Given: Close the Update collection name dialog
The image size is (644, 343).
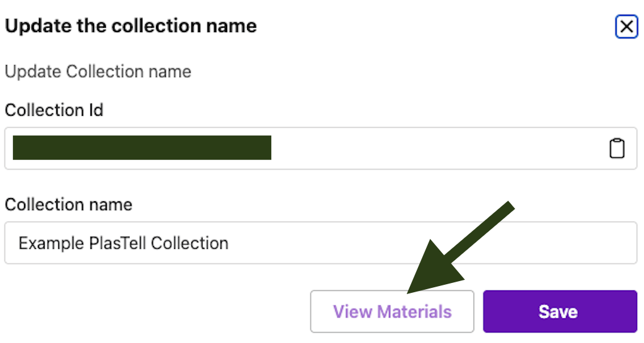Looking at the screenshot, I should tap(626, 27).
